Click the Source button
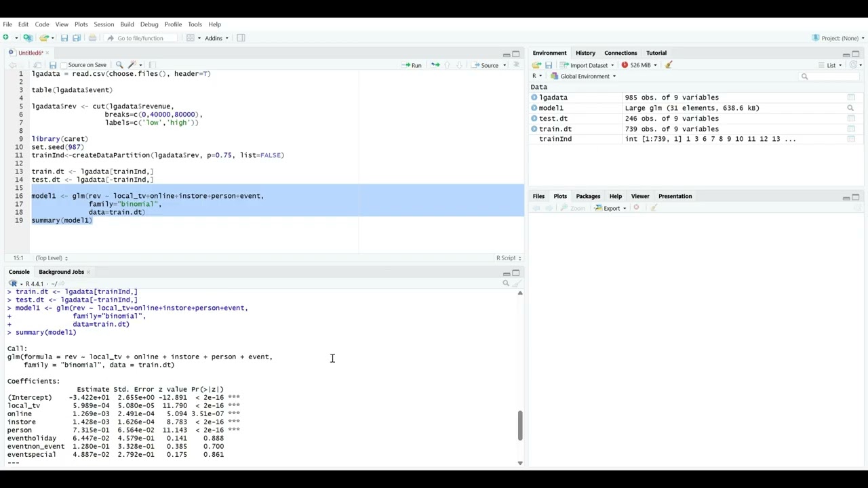Screen dimensions: 868x488 point(486,65)
